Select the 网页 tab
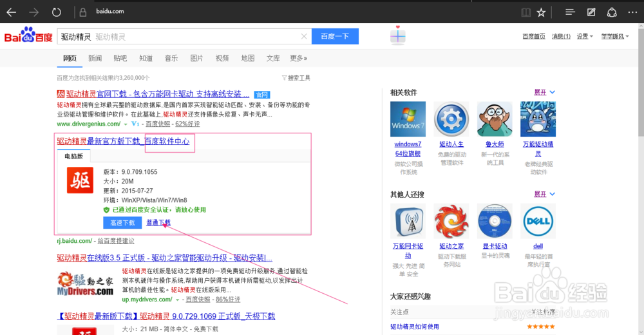 coord(70,59)
